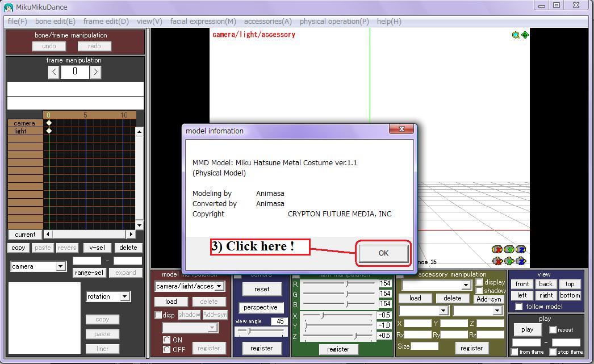
Task: Toggle the stop flame checkbox
Action: pyautogui.click(x=553, y=352)
